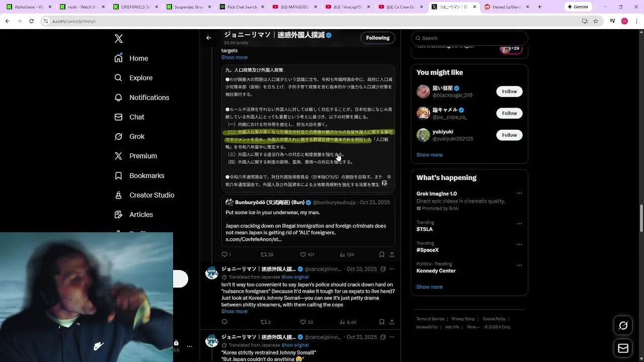
Task: Open the Terms of Service link
Action: 430,319
